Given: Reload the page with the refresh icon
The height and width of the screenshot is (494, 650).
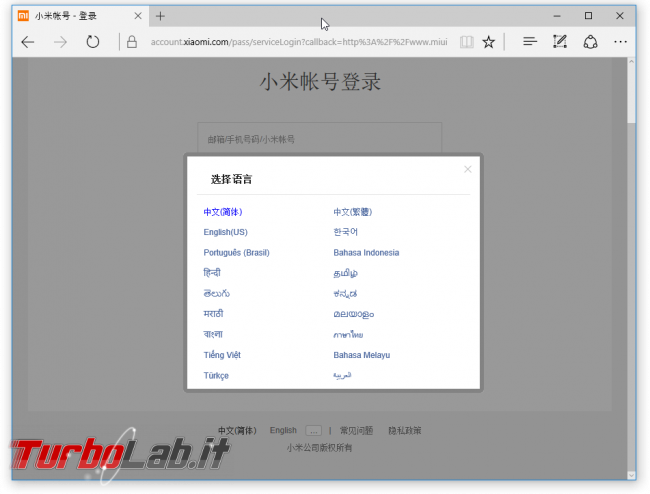Looking at the screenshot, I should [x=93, y=42].
